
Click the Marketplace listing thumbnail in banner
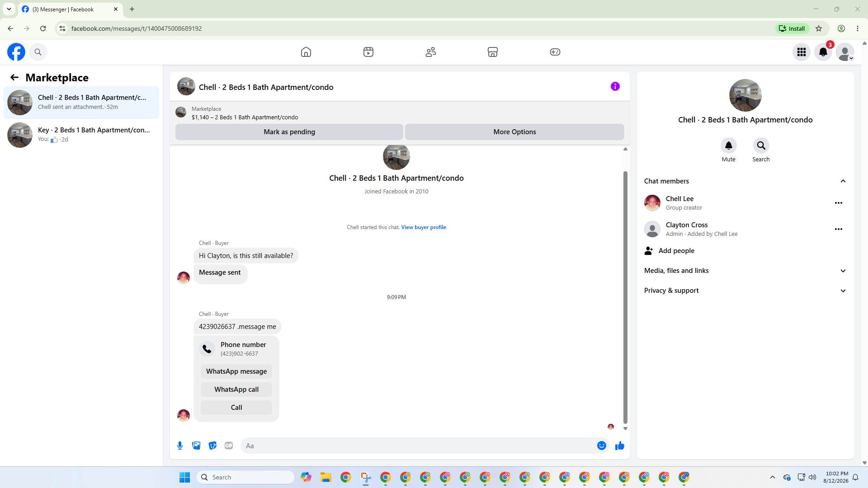coord(181,113)
